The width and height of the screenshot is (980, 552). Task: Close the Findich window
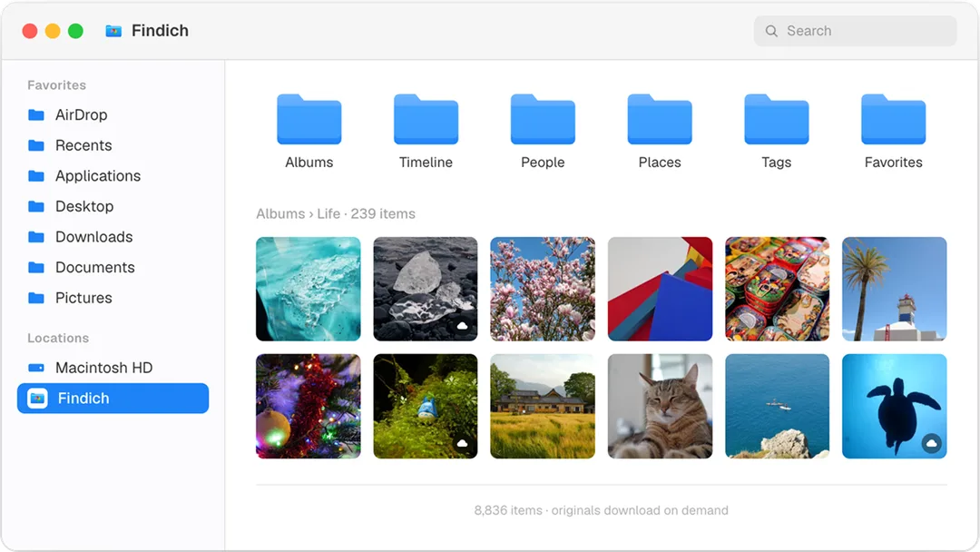tap(29, 31)
